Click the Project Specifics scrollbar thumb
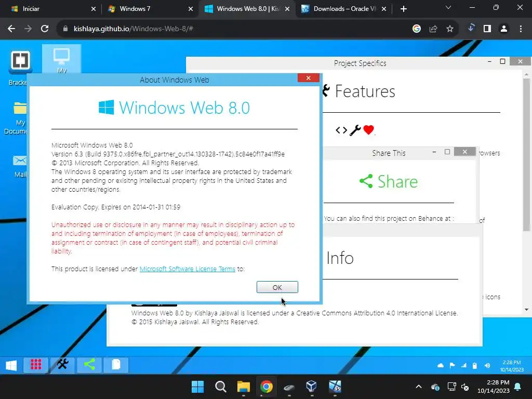This screenshot has width=532, height=399. pos(526,155)
